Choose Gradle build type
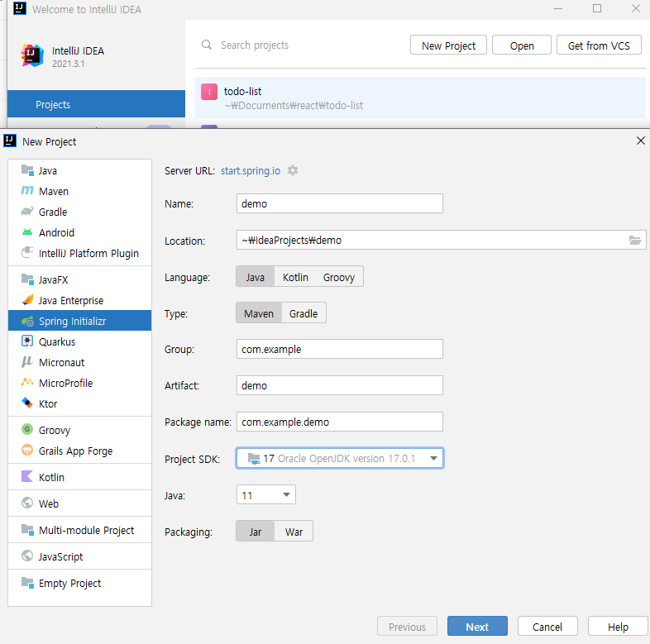 coord(303,313)
